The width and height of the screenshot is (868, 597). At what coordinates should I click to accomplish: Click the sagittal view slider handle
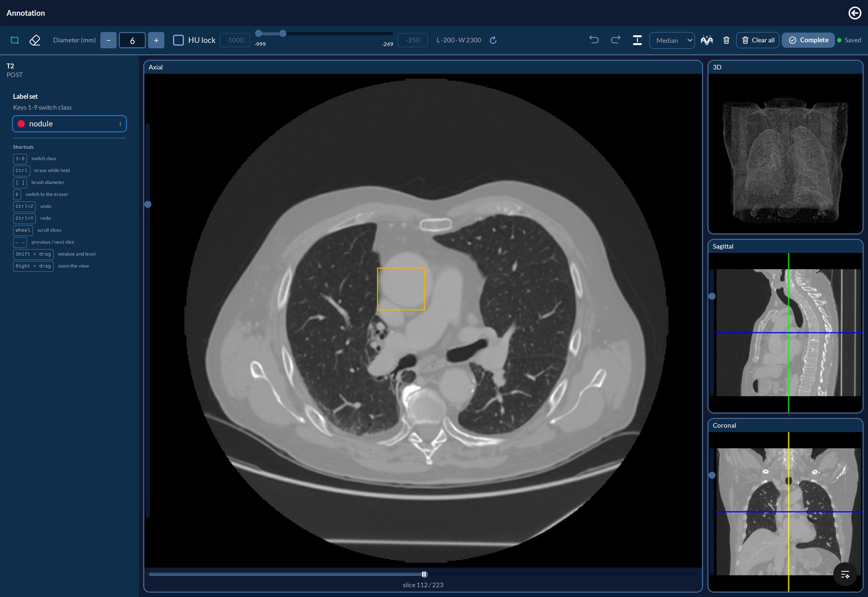(712, 296)
